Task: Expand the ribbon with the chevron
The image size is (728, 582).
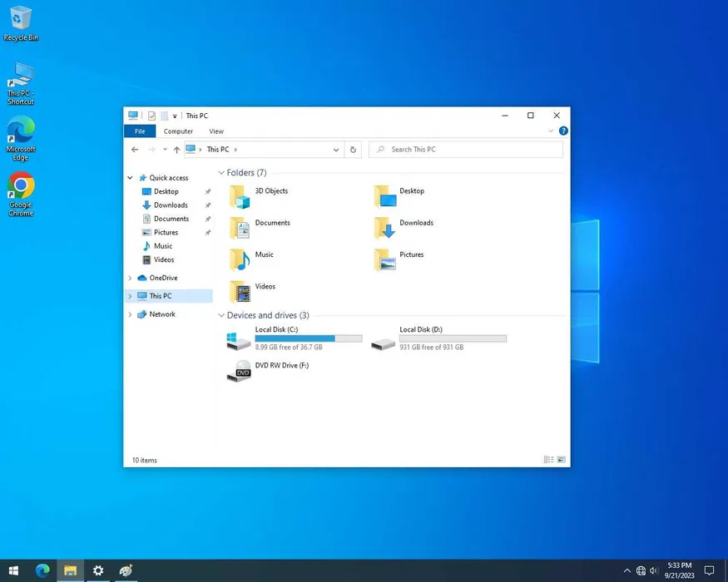Action: tap(551, 131)
